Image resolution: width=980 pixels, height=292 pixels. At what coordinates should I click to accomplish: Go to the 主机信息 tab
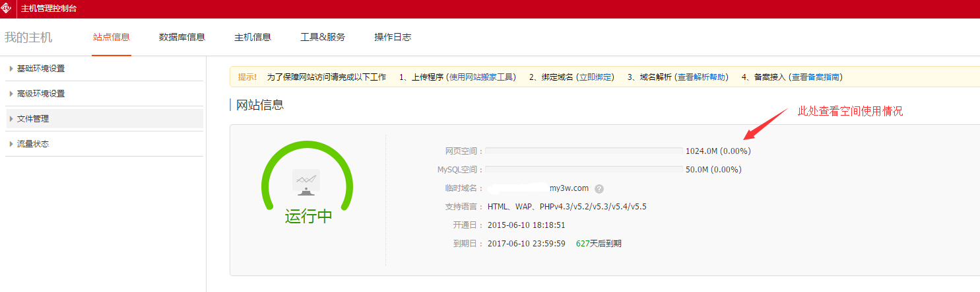[253, 38]
